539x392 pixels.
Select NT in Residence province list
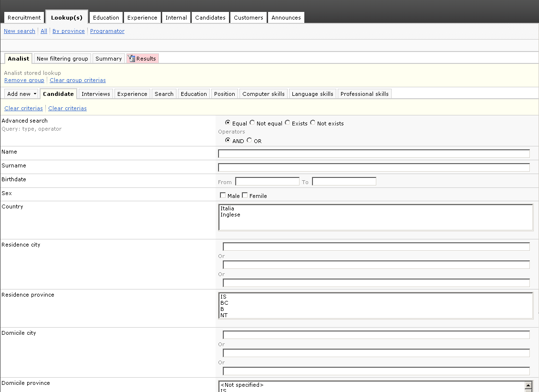click(375, 315)
